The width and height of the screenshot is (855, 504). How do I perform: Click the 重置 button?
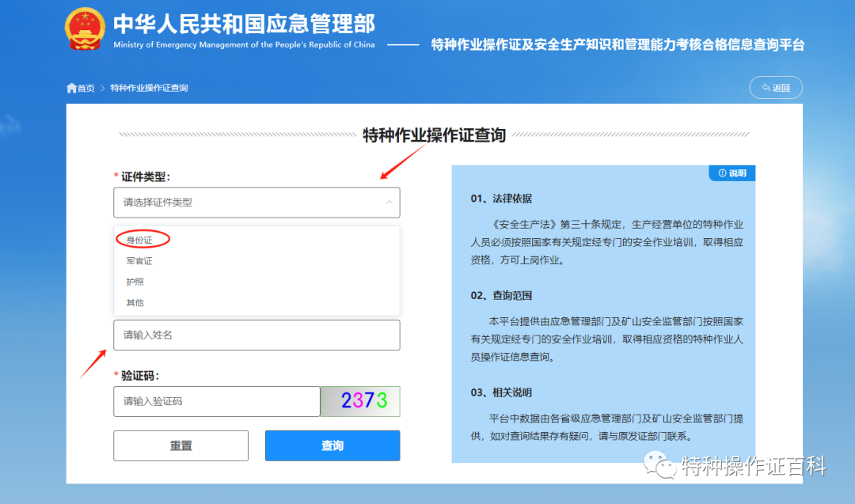pos(180,445)
